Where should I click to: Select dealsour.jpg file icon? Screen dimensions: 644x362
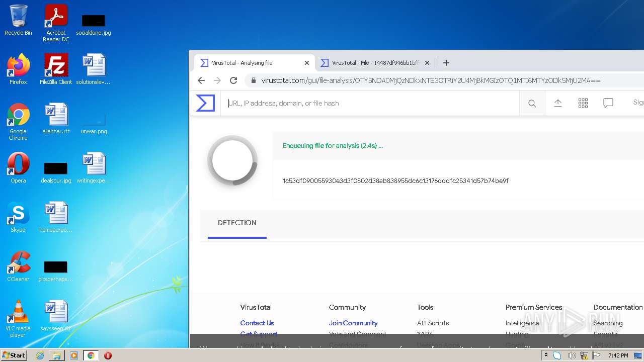tap(56, 172)
